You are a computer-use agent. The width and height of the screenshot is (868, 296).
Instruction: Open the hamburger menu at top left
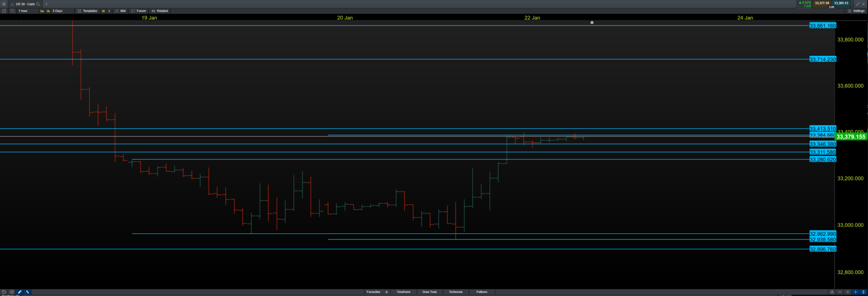pos(4,4)
